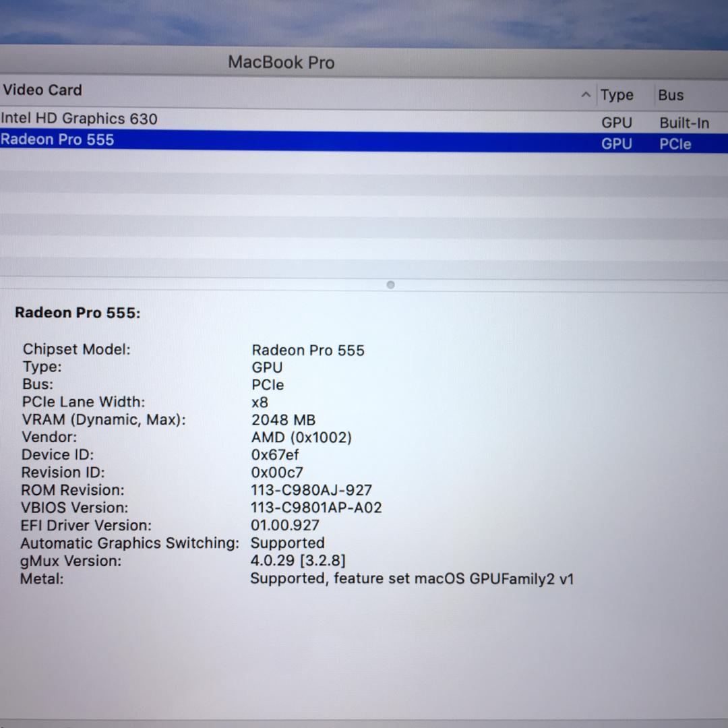Click the Vendor value AMD (0x1002)
Viewport: 728px width, 728px height.
click(301, 438)
